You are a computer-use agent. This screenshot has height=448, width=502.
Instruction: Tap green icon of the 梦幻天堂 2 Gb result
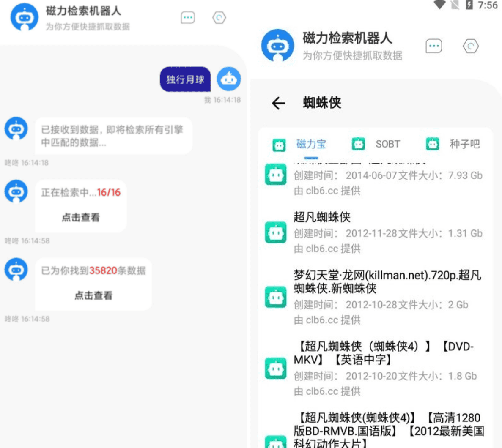[276, 297]
